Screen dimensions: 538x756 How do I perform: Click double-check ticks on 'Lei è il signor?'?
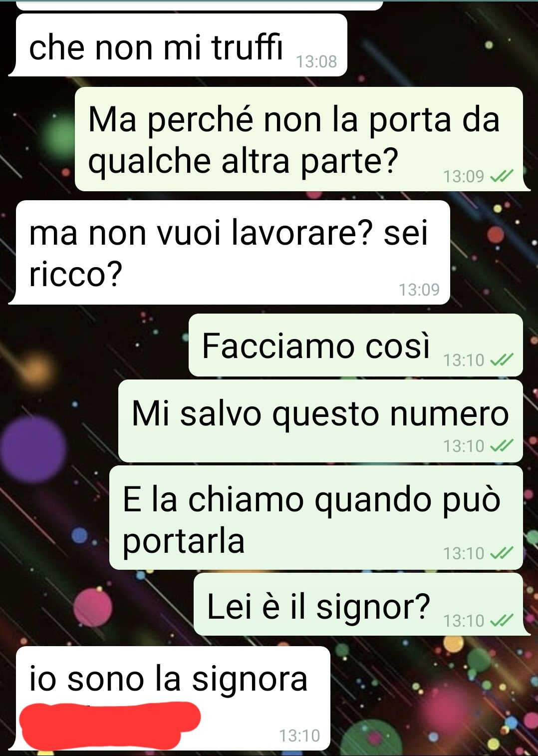coord(502,621)
